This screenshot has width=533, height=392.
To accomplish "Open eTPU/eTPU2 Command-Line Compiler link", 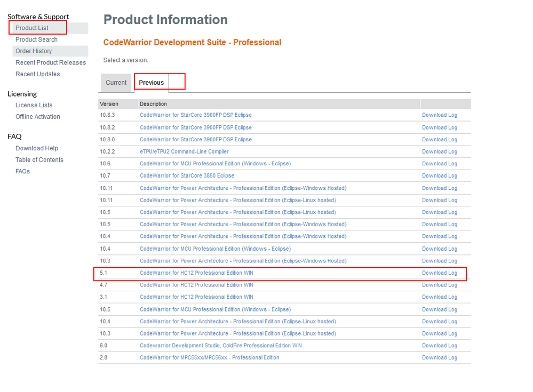I will pos(184,151).
